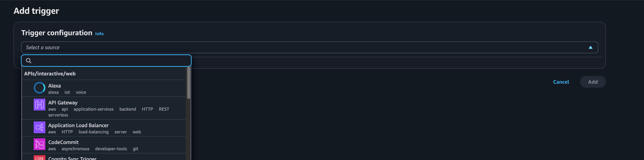
Task: Click the 'git' tag under CodeCommit
Action: 136,149
